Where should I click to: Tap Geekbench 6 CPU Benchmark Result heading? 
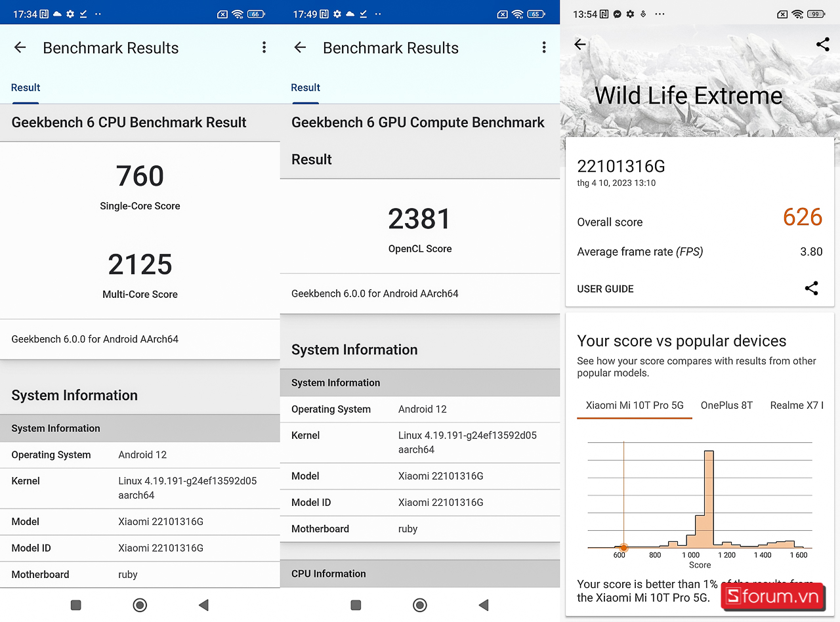coord(129,123)
